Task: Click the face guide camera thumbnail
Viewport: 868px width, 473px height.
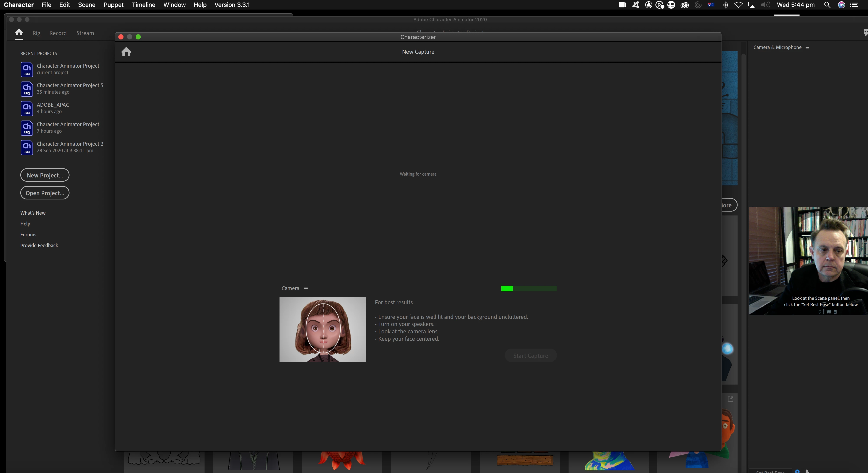Action: pyautogui.click(x=322, y=329)
